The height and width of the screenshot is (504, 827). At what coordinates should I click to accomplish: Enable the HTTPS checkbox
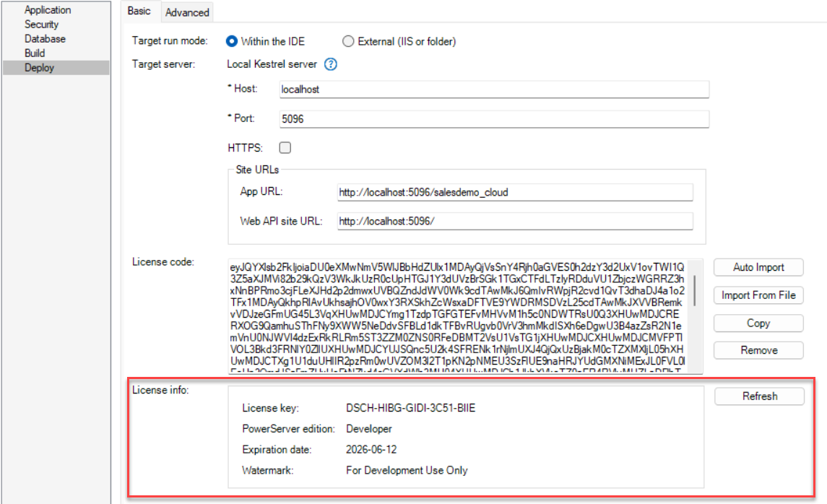(285, 148)
